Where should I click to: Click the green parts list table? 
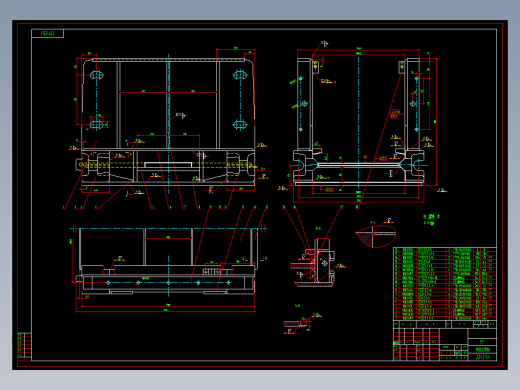click(x=445, y=284)
